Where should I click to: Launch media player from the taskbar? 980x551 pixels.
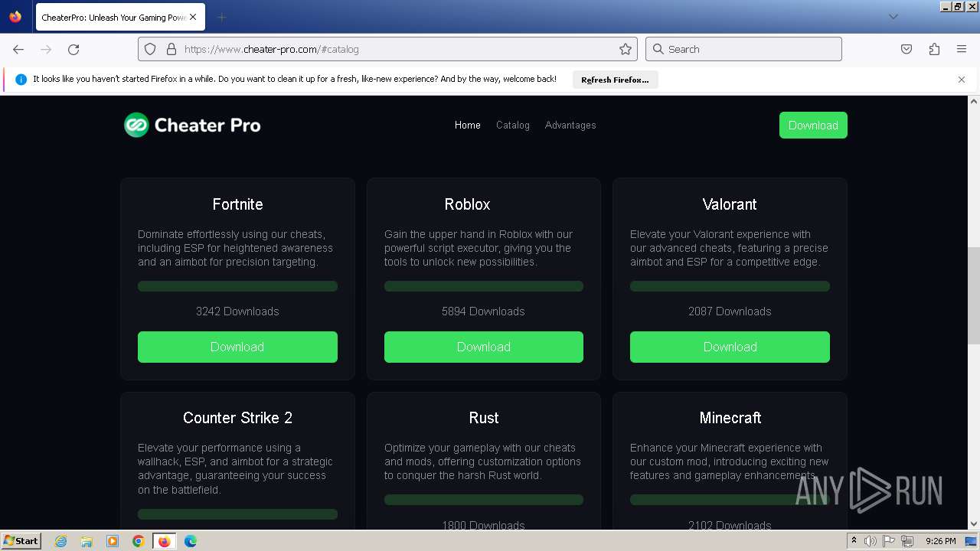pos(113,541)
